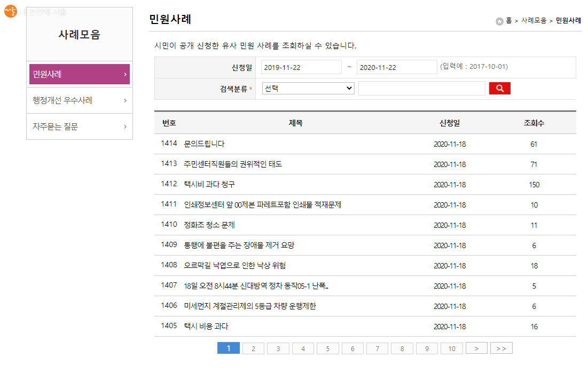
Task: Click the orange logo at top left
Action: pyautogui.click(x=11, y=12)
